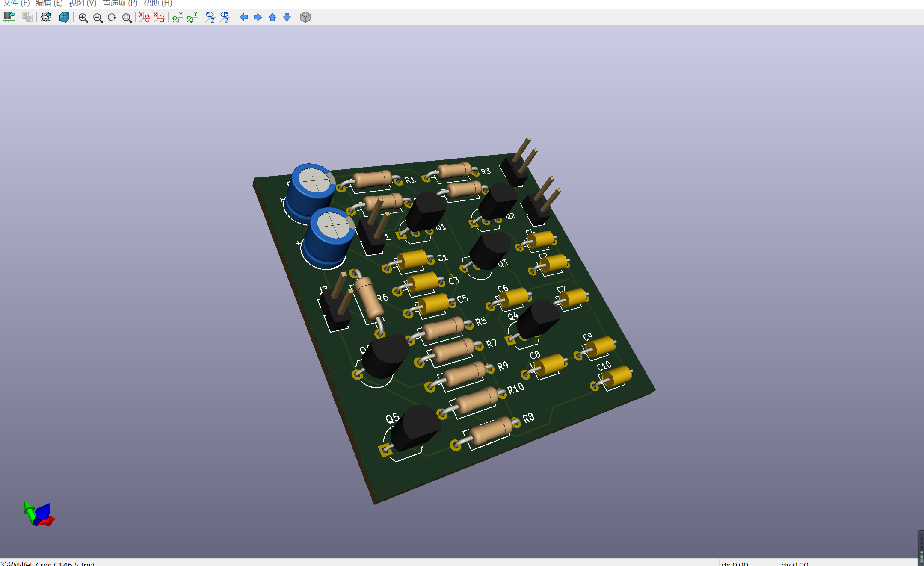The height and width of the screenshot is (566, 924).
Task: Click the dx 0.00 status bar value
Action: [734, 563]
